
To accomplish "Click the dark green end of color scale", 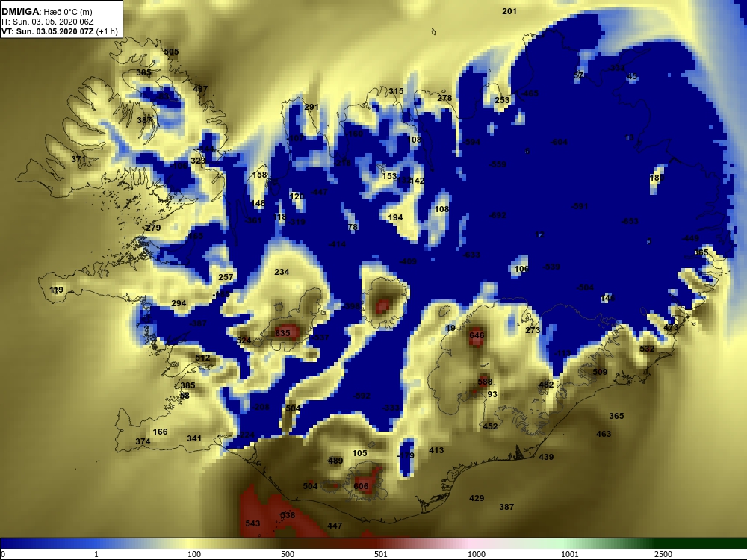I will point(701,544).
